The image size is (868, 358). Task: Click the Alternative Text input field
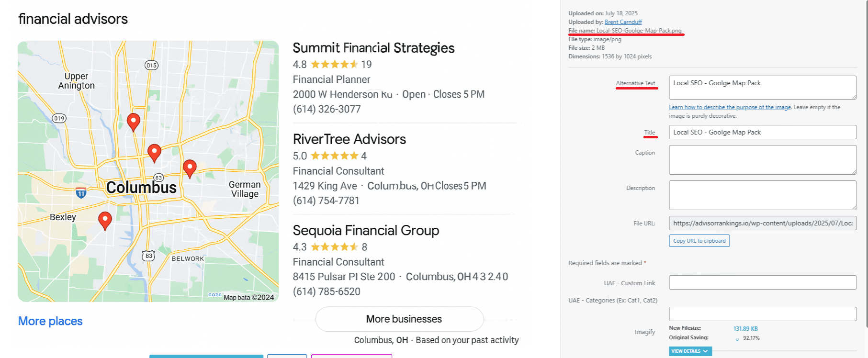point(763,88)
